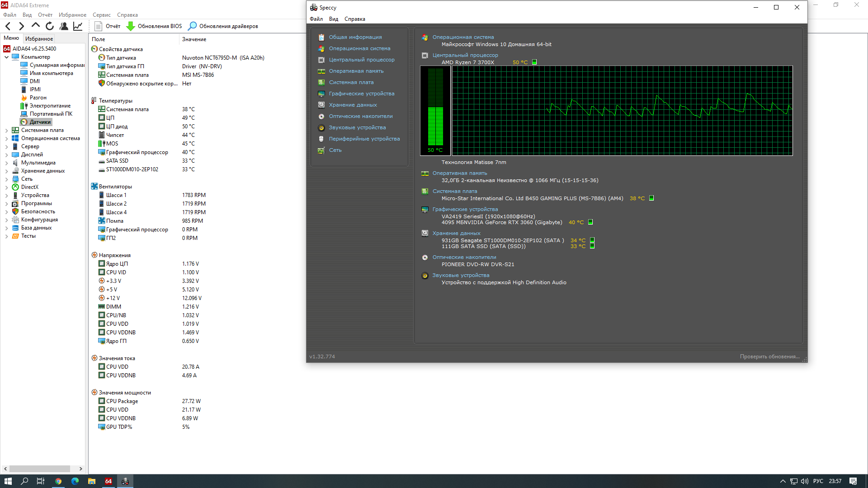Open AIDA64 Сервис menu
868x488 pixels.
[102, 15]
